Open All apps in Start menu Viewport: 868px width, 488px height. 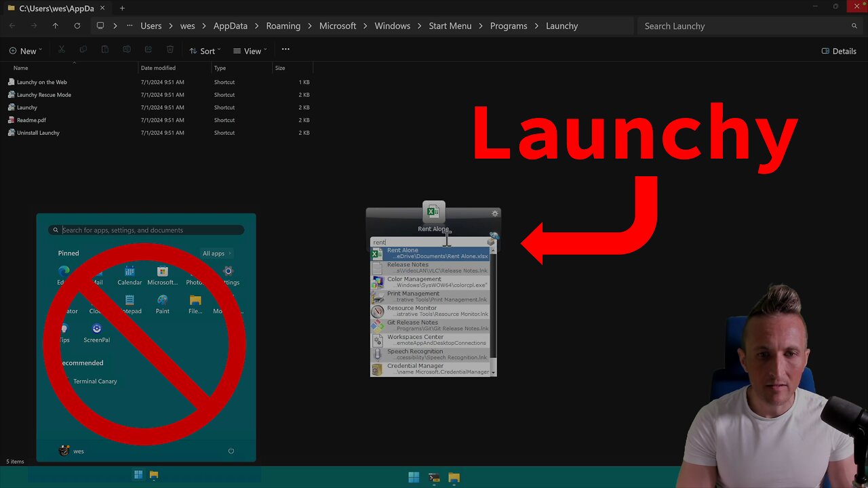click(217, 253)
